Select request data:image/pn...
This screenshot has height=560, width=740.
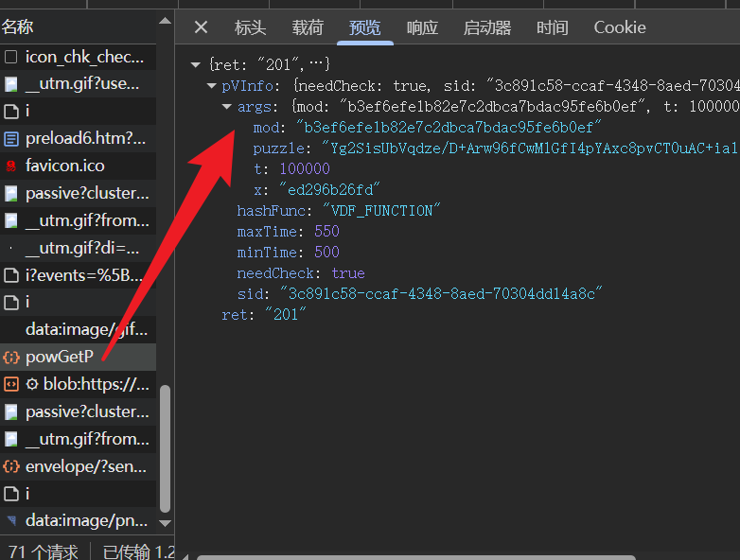78,521
